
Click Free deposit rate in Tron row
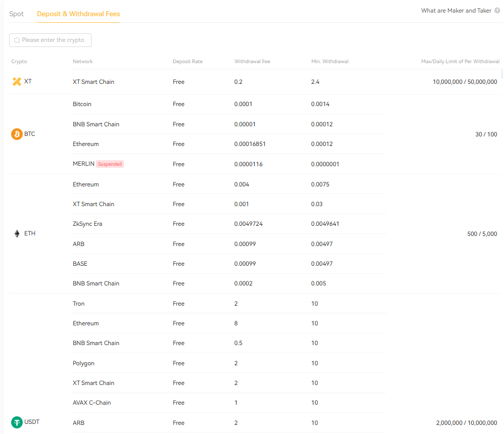[178, 304]
